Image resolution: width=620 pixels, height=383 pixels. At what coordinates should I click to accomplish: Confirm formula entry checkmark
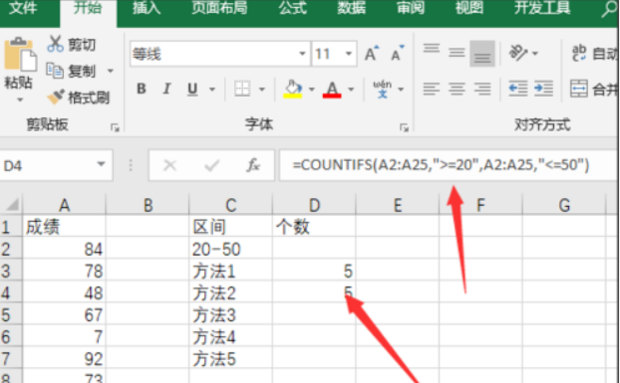(x=212, y=165)
